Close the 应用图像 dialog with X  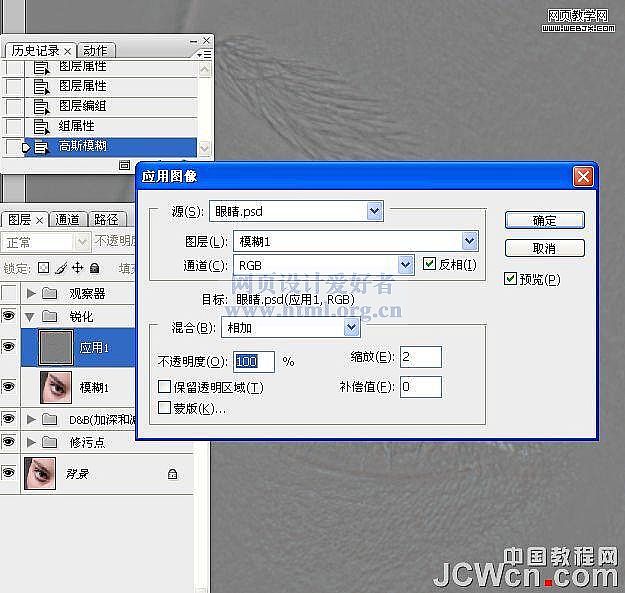click(583, 176)
